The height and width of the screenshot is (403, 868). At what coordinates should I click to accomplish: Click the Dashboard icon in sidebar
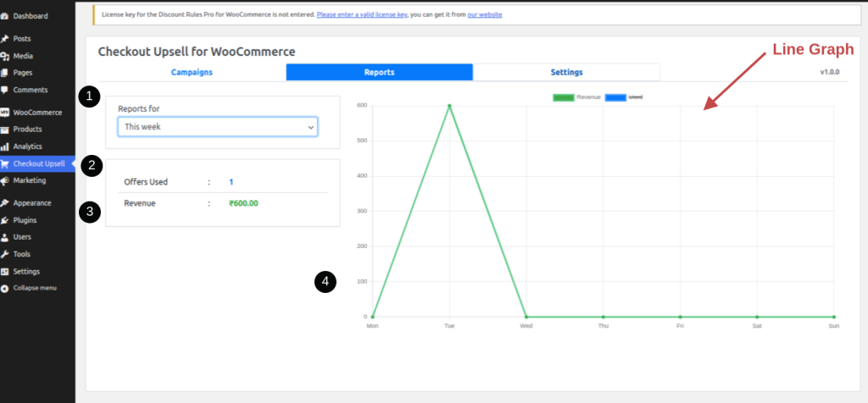pos(5,16)
